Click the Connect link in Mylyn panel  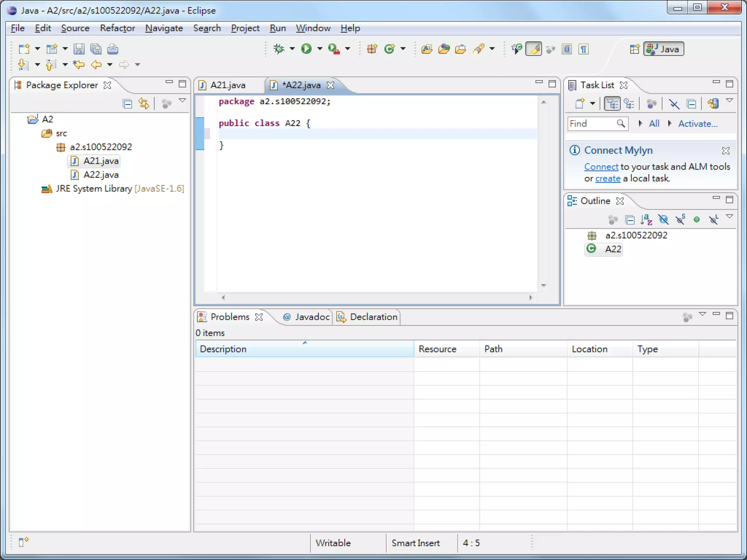[601, 167]
